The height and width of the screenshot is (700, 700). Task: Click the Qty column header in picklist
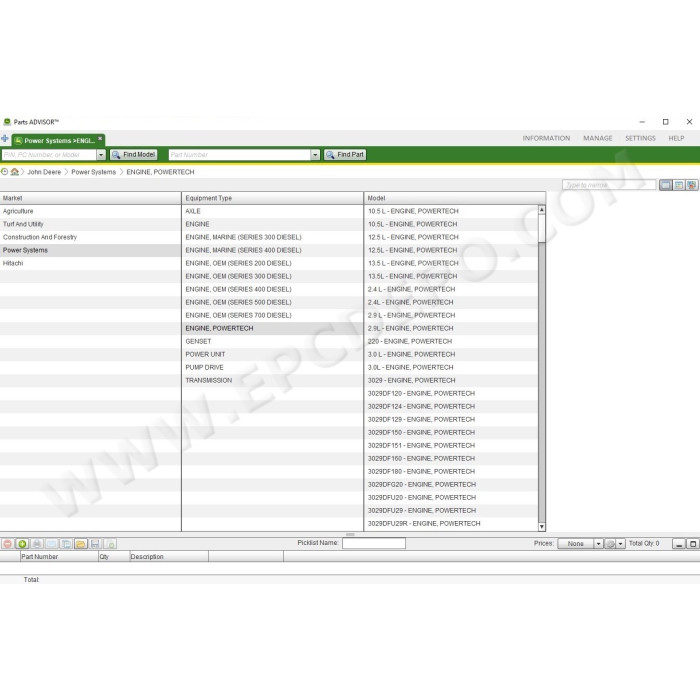point(114,557)
